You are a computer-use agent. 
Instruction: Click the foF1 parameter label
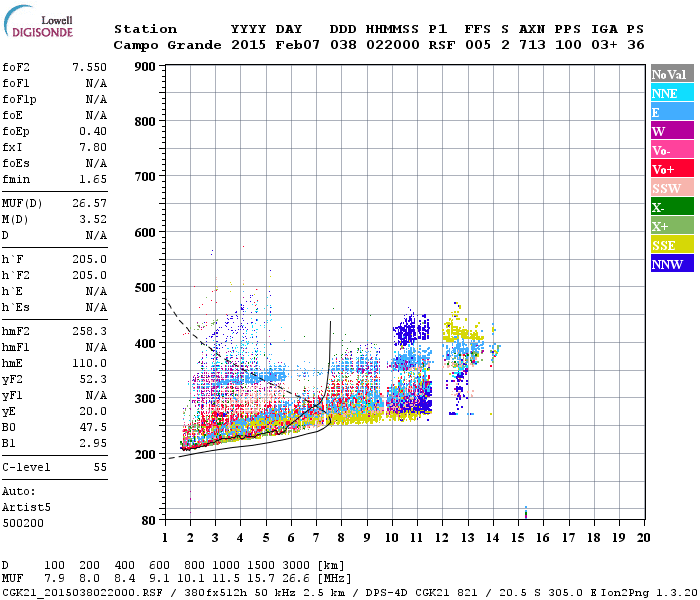tap(16, 83)
